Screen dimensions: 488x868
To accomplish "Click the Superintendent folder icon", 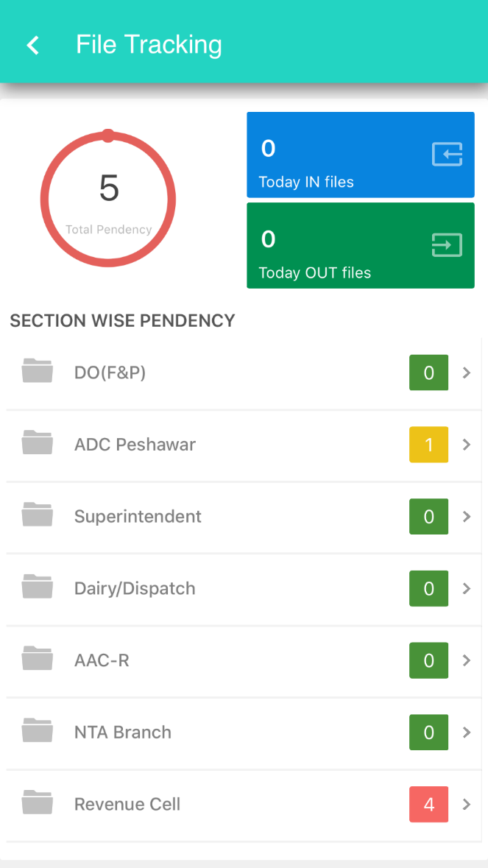I will (x=38, y=515).
